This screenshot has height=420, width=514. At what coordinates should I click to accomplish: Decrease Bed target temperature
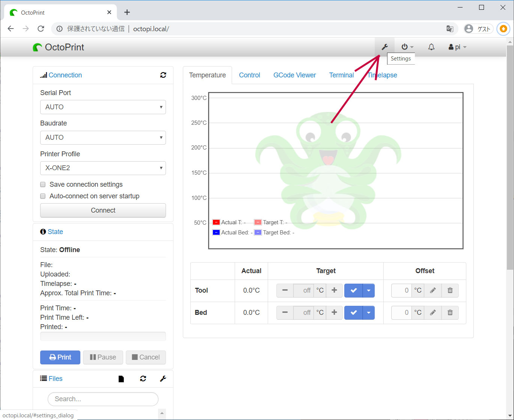coord(285,313)
